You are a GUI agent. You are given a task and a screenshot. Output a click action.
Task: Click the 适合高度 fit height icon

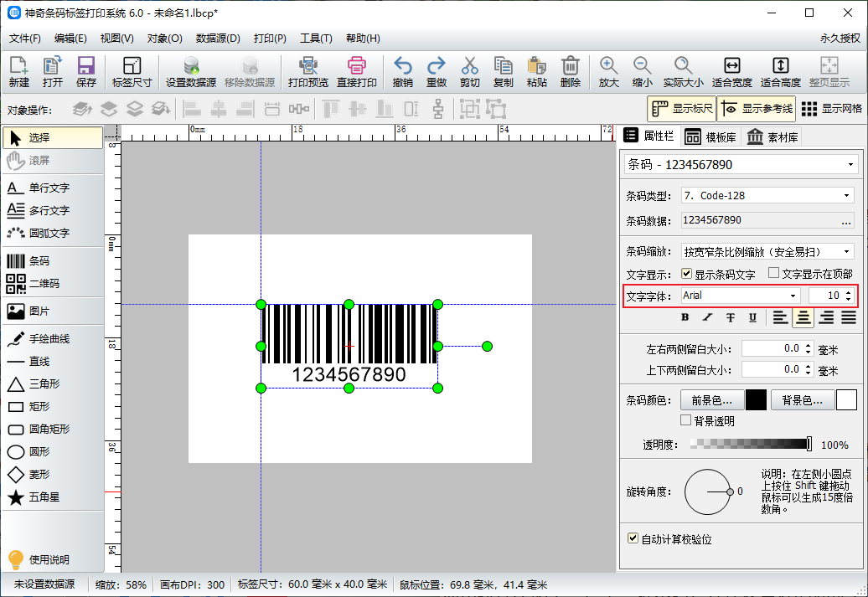pos(781,72)
